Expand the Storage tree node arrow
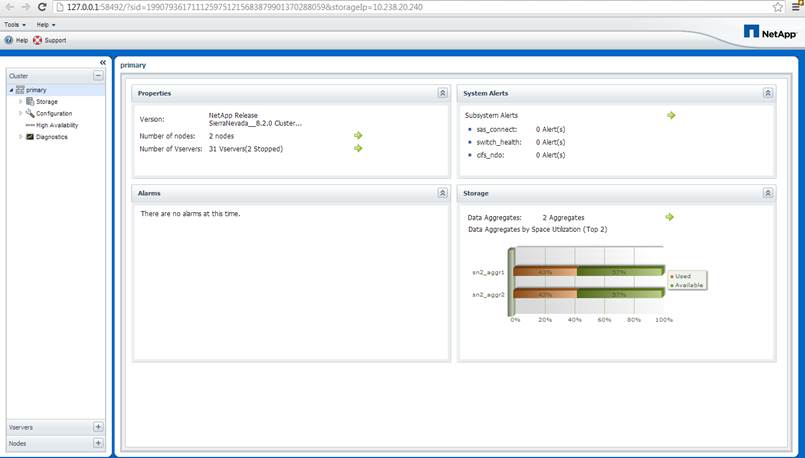The image size is (805, 458). click(21, 102)
